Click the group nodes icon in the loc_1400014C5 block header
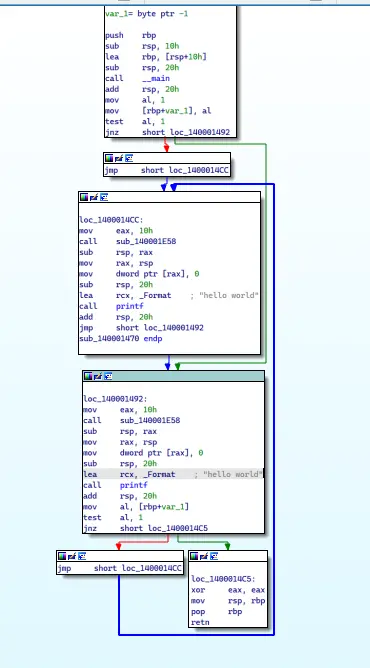The image size is (370, 668). click(214, 556)
